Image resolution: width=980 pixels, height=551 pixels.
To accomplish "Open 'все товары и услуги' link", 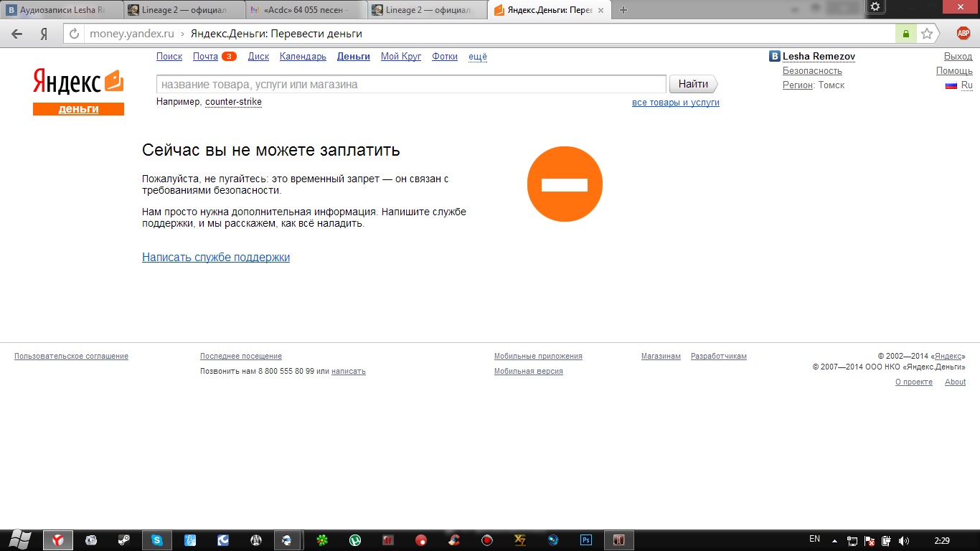I will click(x=676, y=103).
